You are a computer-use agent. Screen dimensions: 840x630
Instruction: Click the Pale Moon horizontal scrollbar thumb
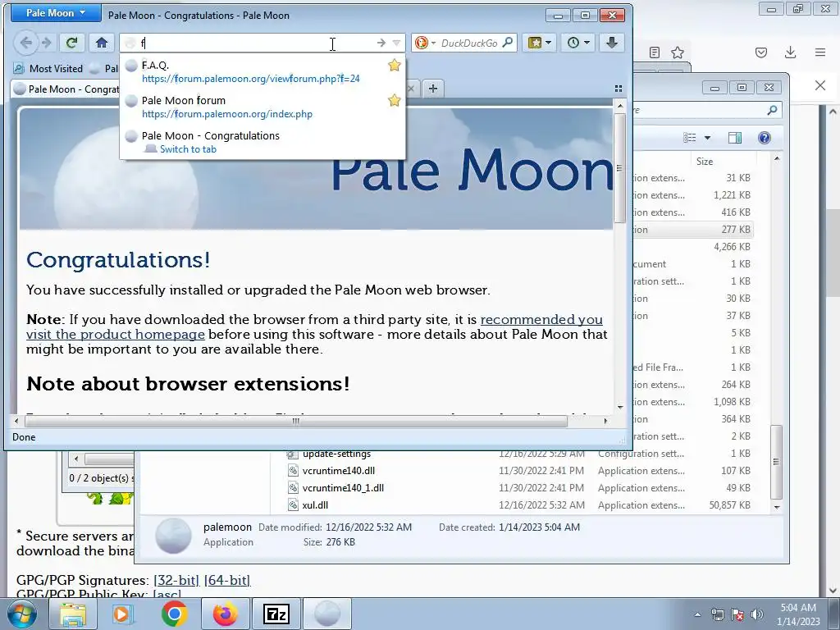(x=295, y=421)
